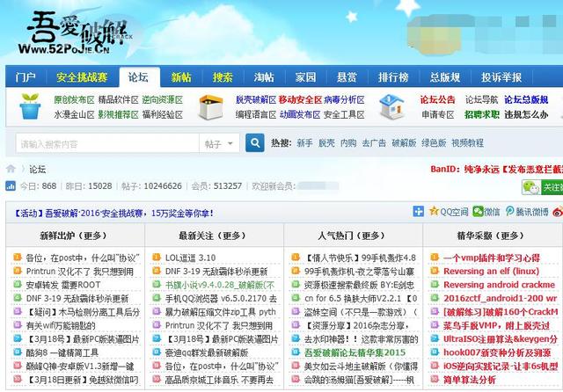Open thread 资源极速搜索最终版

pos(359,285)
